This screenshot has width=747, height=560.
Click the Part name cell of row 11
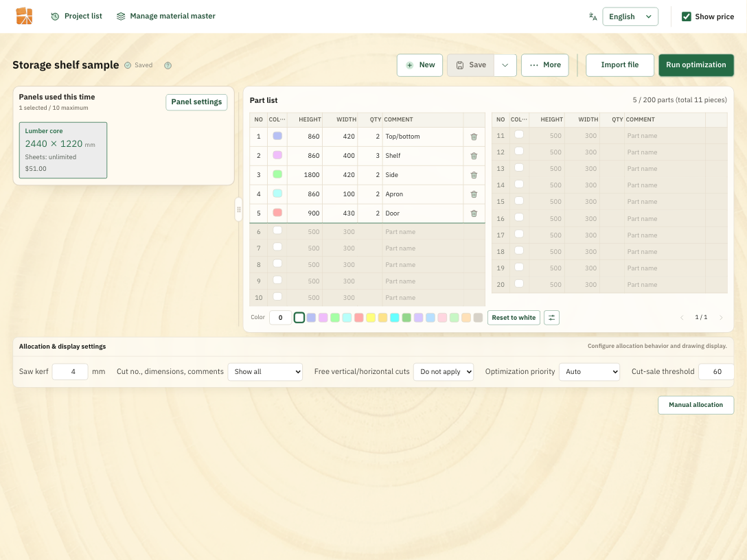click(665, 136)
